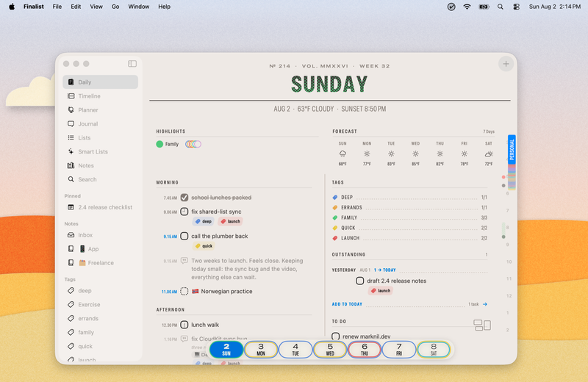Check off fix shared-list sync
The height and width of the screenshot is (382, 588).
click(184, 212)
